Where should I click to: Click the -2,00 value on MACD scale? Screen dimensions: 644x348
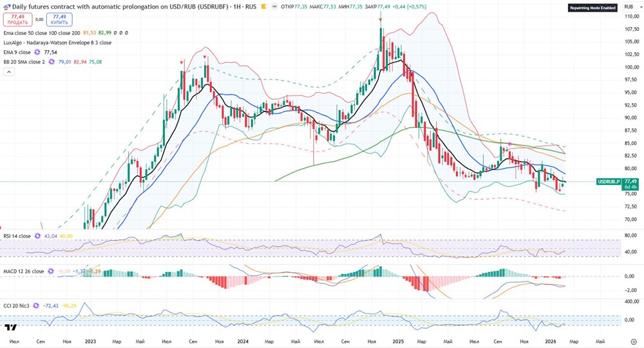tap(630, 290)
